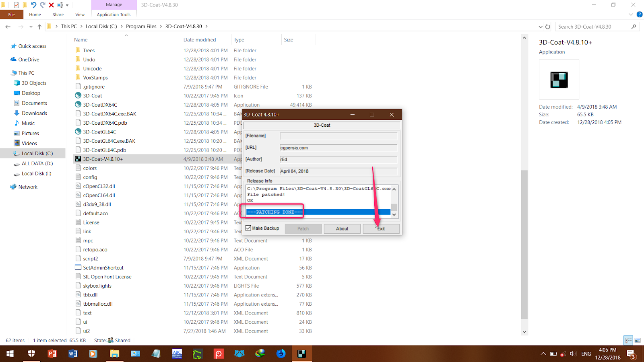Screen dimensions: 644x362
Task: Go up one folder level
Action: (x=39, y=27)
